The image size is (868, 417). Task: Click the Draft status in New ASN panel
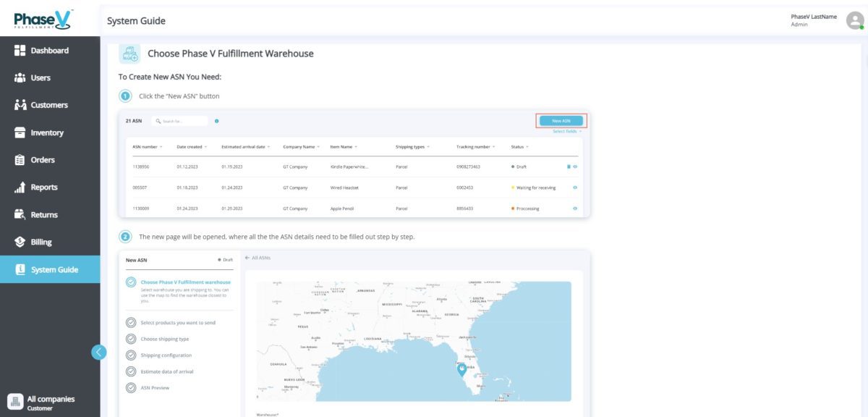tap(226, 259)
